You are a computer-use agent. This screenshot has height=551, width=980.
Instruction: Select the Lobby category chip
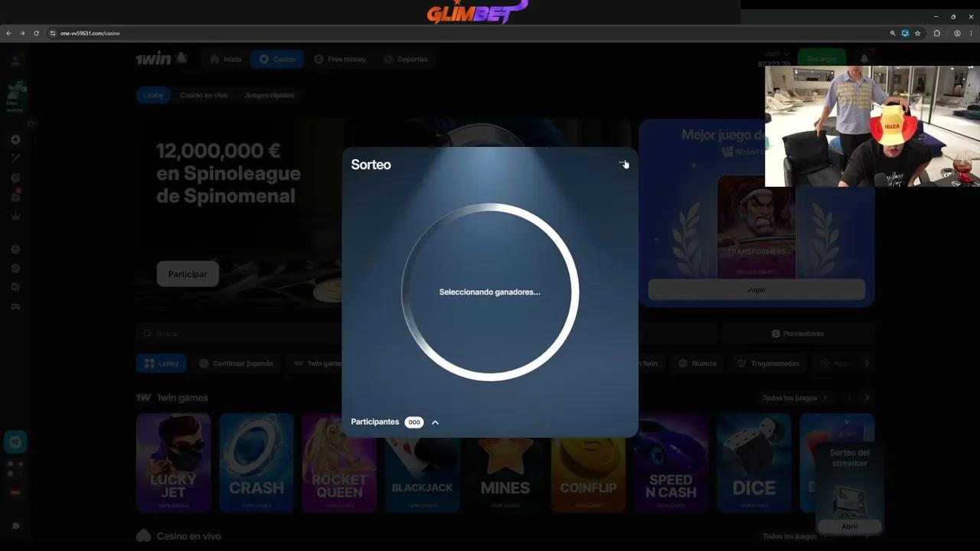(x=161, y=364)
